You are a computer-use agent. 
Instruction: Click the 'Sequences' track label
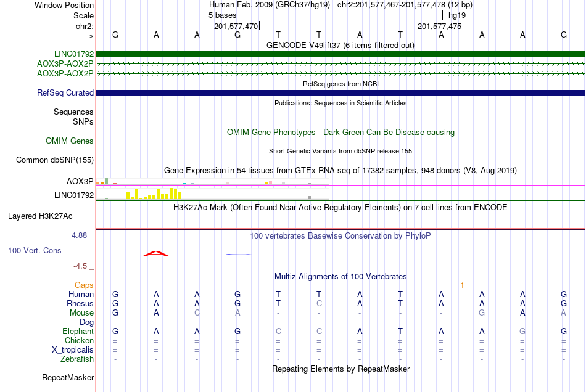pos(73,112)
